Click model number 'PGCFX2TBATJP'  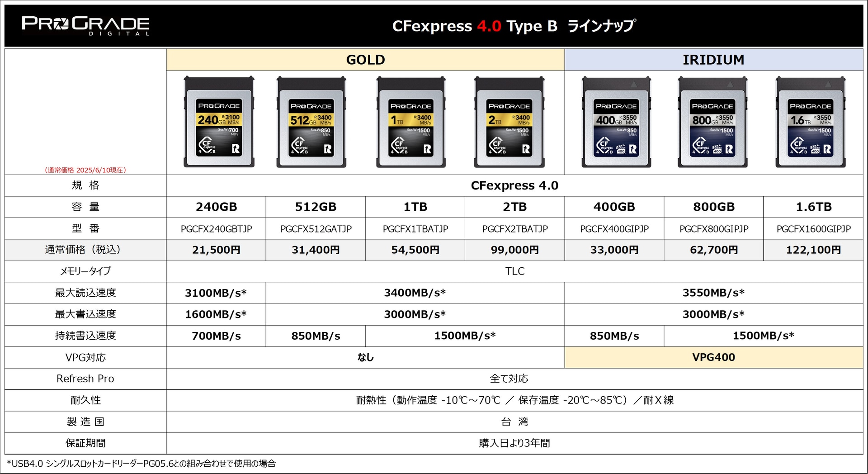click(514, 229)
